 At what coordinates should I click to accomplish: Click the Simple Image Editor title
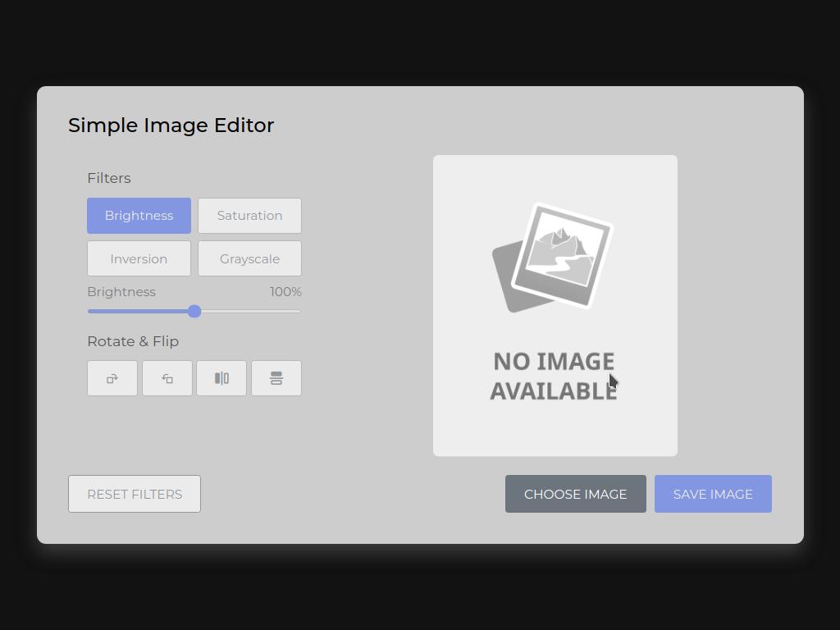coord(171,126)
